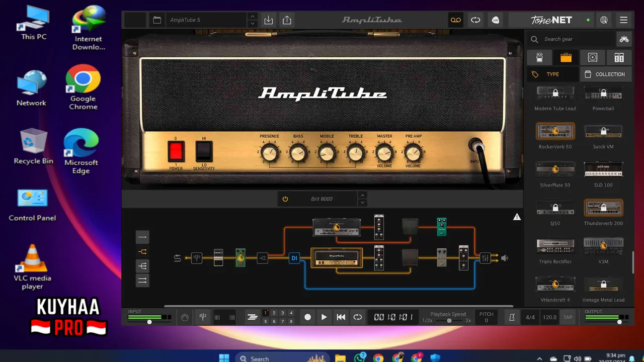The image size is (644, 362).
Task: Open the preset browser folder icon
Action: click(157, 20)
